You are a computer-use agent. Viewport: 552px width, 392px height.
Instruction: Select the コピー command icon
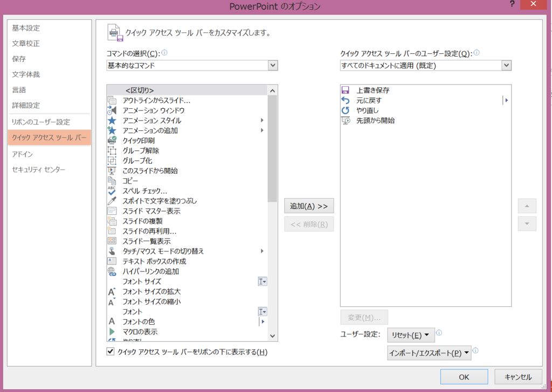pyautogui.click(x=113, y=180)
